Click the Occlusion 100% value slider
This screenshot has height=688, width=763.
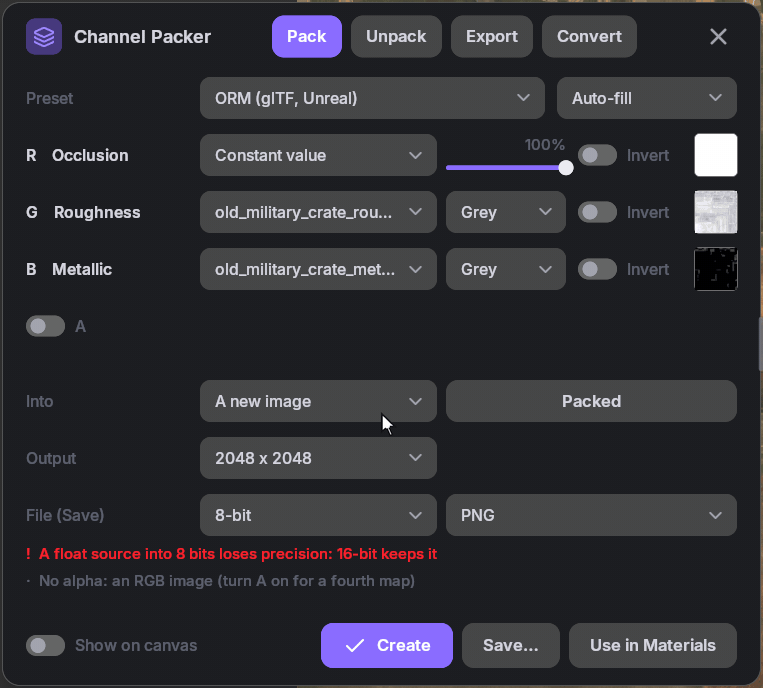[x=509, y=168]
